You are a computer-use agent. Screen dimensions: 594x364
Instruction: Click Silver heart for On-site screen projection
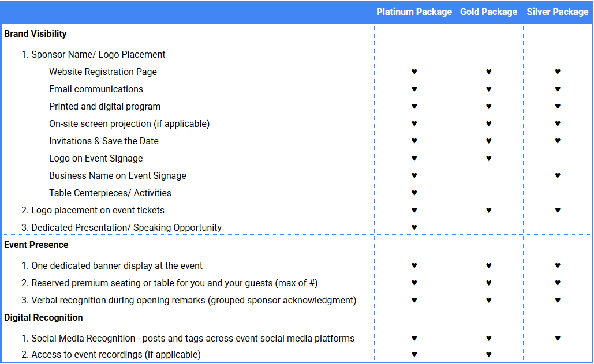tap(558, 123)
